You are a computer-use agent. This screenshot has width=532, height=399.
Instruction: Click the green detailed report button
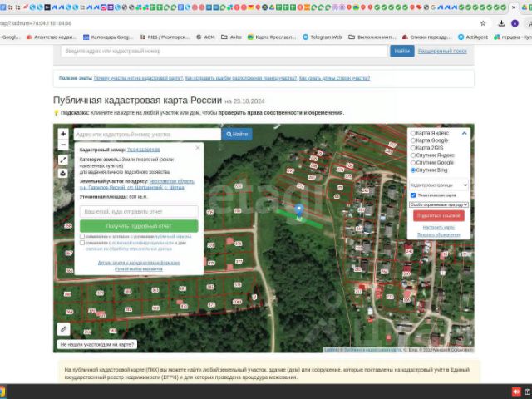click(139, 226)
